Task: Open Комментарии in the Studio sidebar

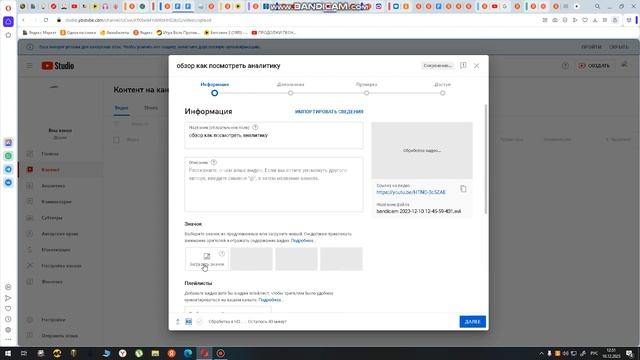Action: [x=60, y=202]
